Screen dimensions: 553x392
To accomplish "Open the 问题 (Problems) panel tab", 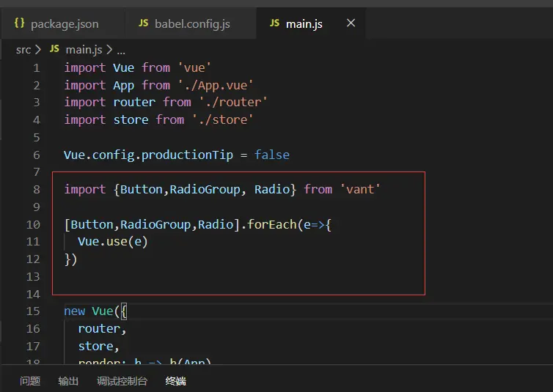I will click(x=30, y=381).
